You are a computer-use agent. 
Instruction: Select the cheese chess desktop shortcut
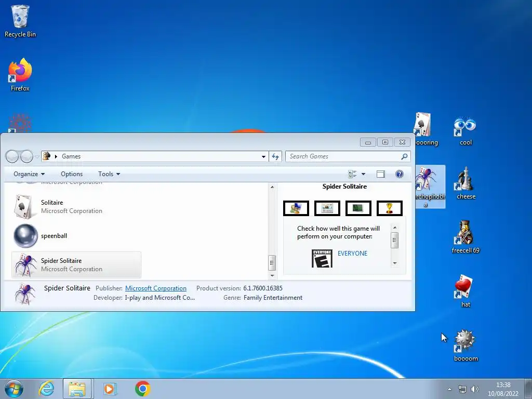click(x=465, y=183)
